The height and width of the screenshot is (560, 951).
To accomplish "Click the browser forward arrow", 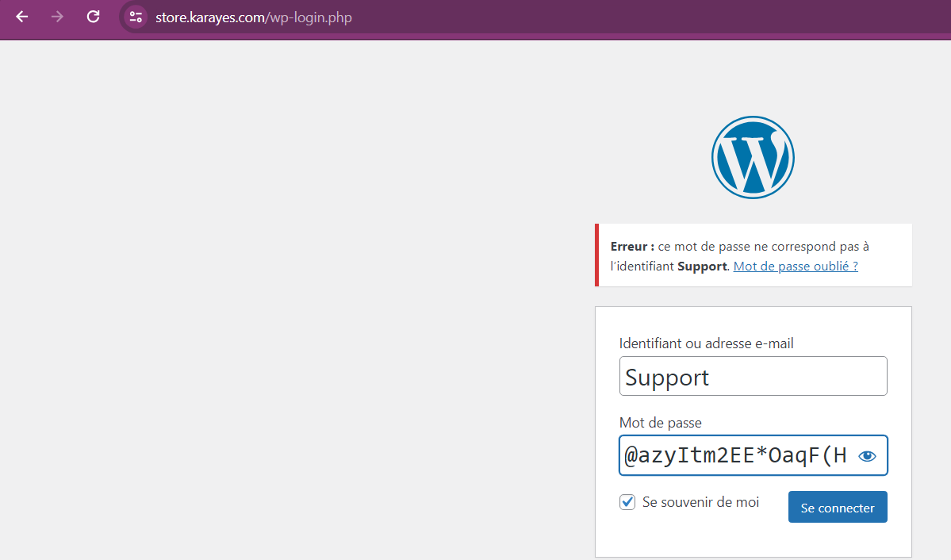I will click(x=58, y=17).
